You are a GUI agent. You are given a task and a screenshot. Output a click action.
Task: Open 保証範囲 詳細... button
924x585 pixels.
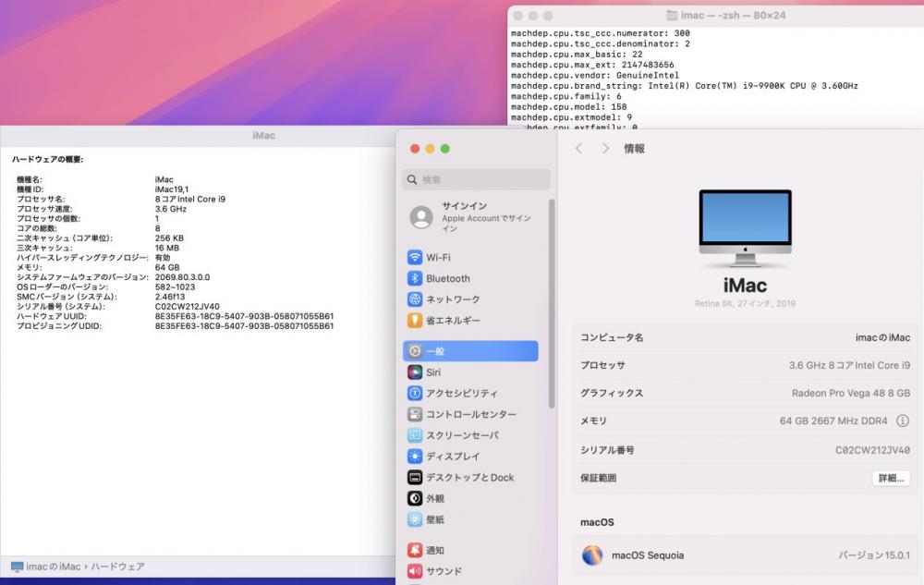(891, 478)
